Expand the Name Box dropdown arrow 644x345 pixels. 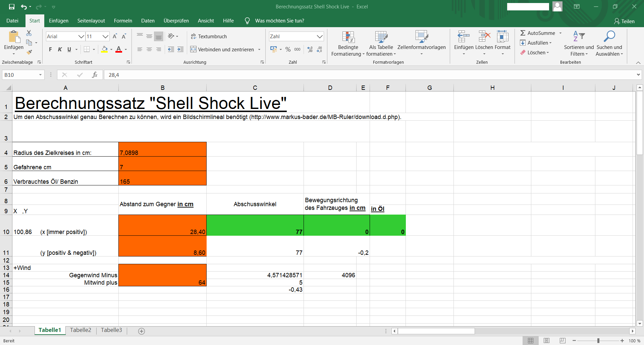(40, 75)
